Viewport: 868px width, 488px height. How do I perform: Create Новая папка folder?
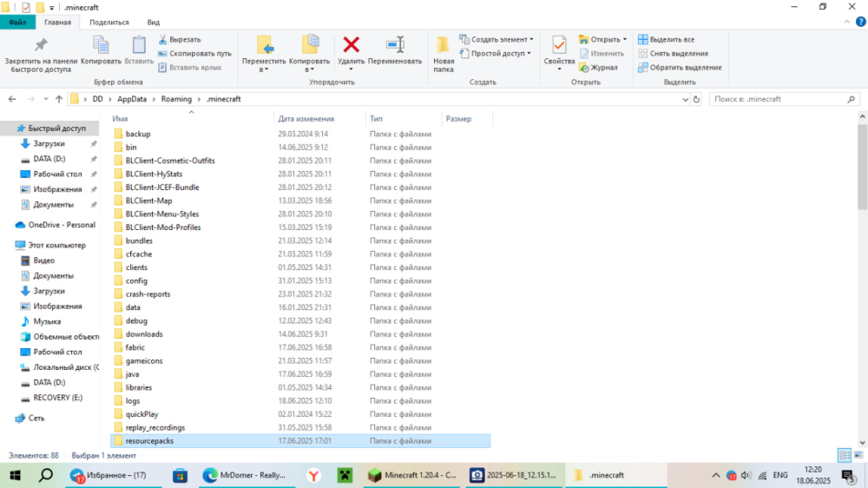tap(444, 55)
